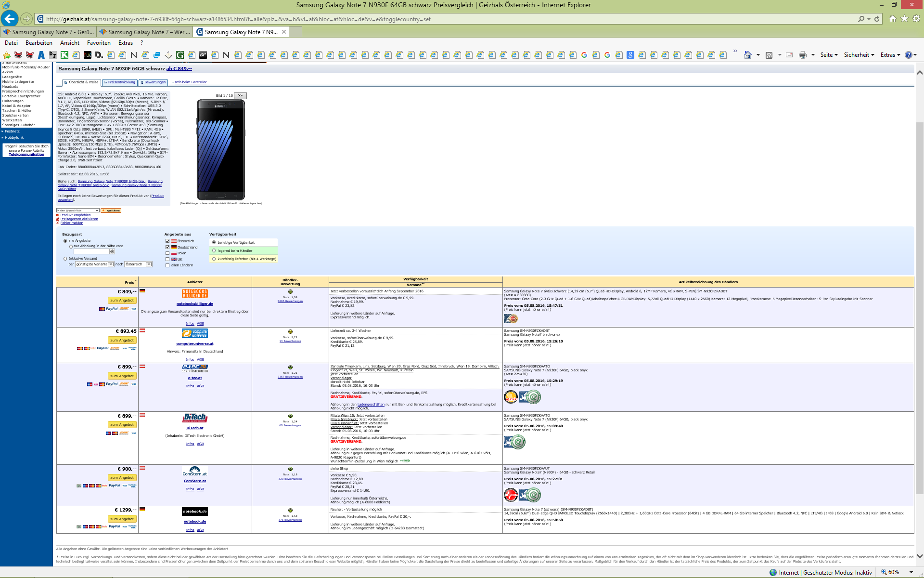
Task: Click the e-tec.at shop logo
Action: (195, 368)
